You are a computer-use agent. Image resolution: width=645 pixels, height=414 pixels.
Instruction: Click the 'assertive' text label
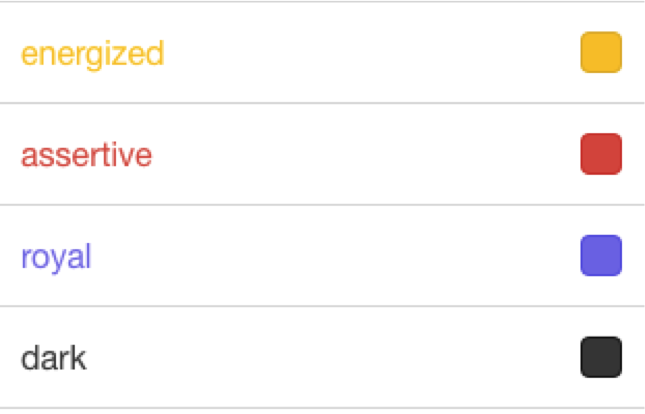click(86, 155)
